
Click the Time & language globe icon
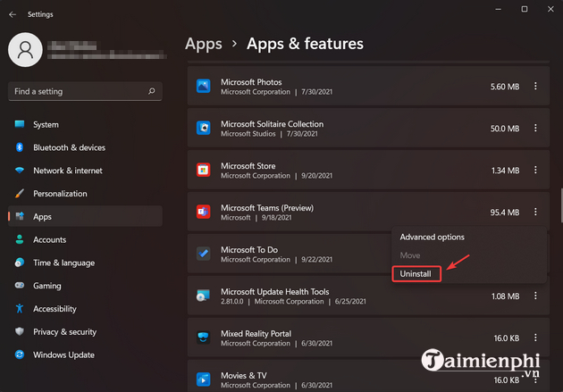(20, 263)
